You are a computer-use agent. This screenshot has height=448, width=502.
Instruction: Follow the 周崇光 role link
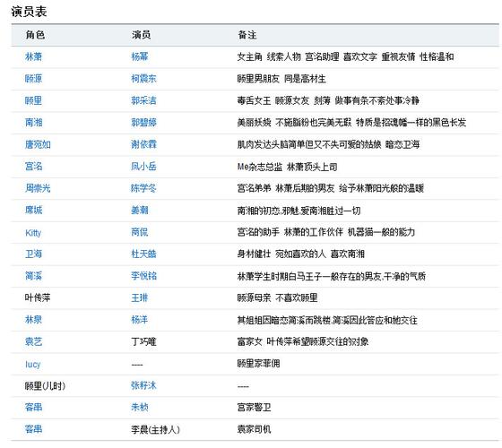[x=38, y=188]
